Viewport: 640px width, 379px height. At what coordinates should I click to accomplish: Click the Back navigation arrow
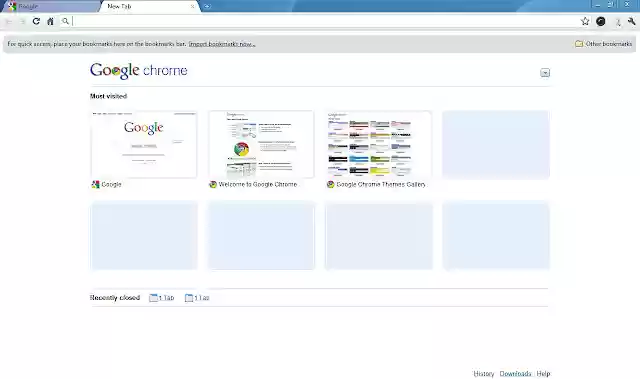pyautogui.click(x=9, y=22)
